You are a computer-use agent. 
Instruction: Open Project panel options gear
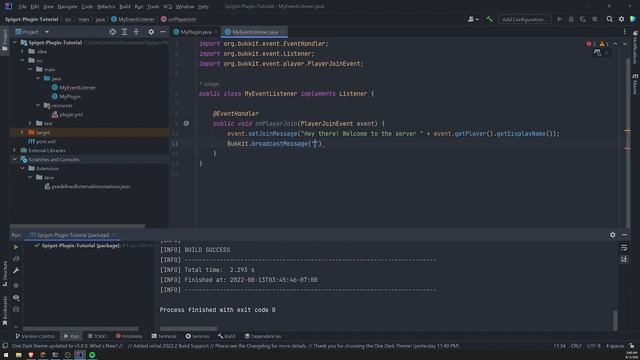click(x=151, y=32)
